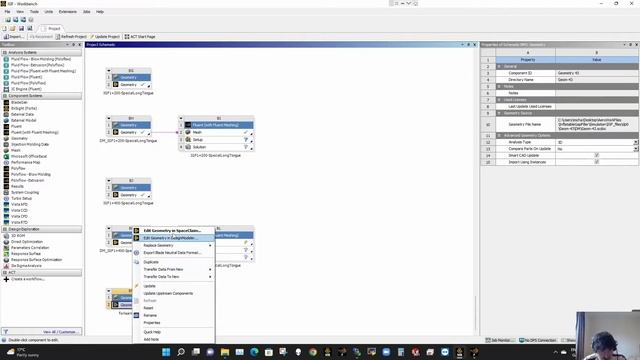Collapse Geometry Source group in properties
The height and width of the screenshot is (360, 640).
(499, 113)
